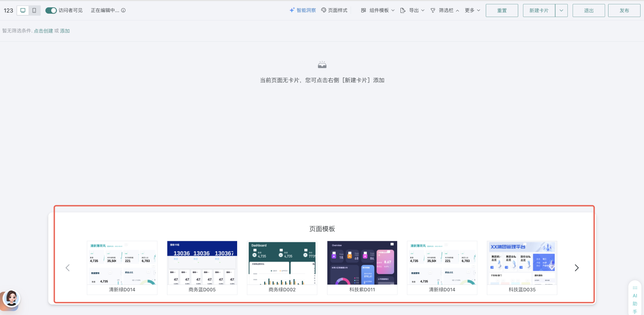The width and height of the screenshot is (644, 315).
Task: Click the 重置 reset button
Action: pyautogui.click(x=502, y=10)
